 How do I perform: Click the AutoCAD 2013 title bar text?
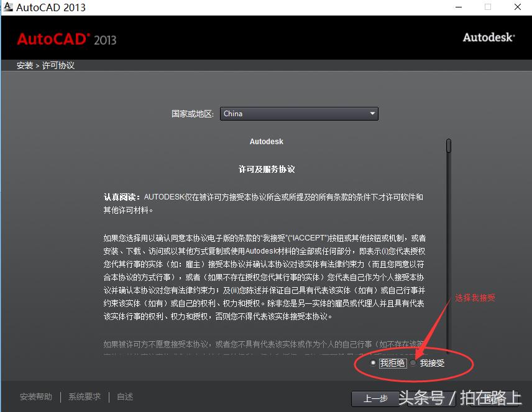coord(50,7)
